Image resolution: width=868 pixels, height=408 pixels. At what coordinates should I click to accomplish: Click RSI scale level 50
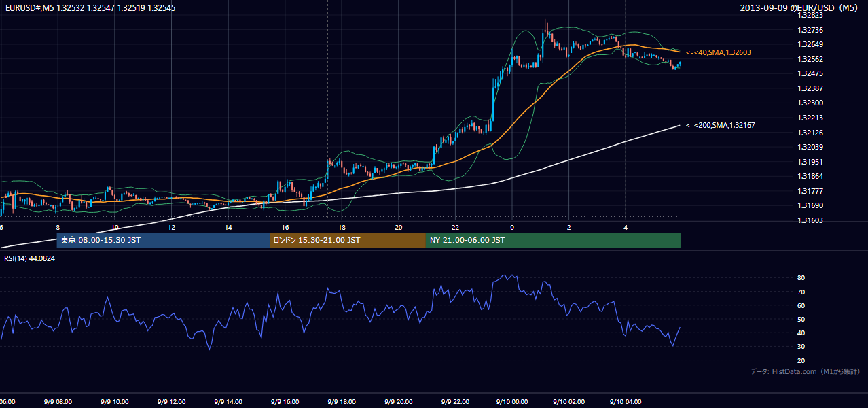coord(801,319)
